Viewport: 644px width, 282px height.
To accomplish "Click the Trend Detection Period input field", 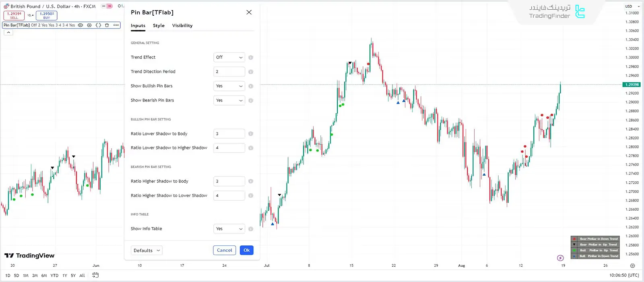I will coord(229,72).
